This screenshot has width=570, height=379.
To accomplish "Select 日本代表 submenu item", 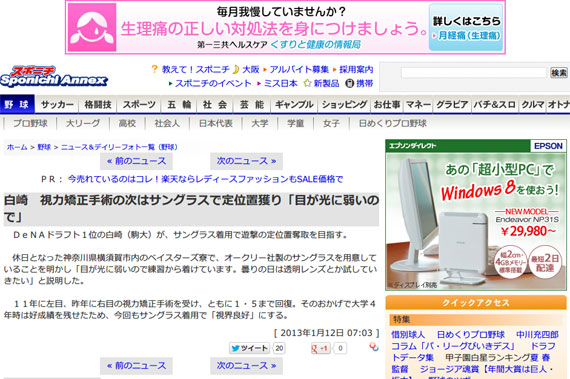I will coord(216,124).
